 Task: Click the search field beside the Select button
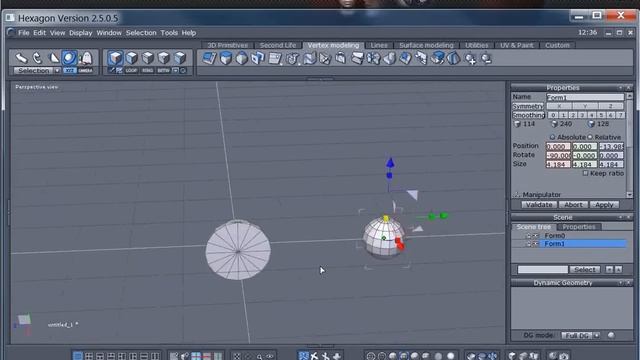pos(542,269)
